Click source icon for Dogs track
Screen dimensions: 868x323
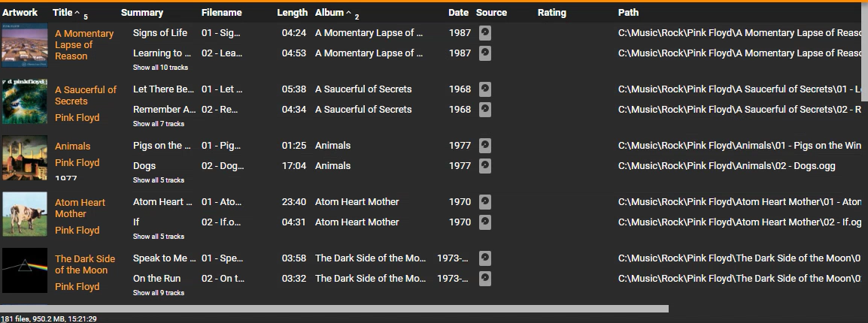[486, 166]
